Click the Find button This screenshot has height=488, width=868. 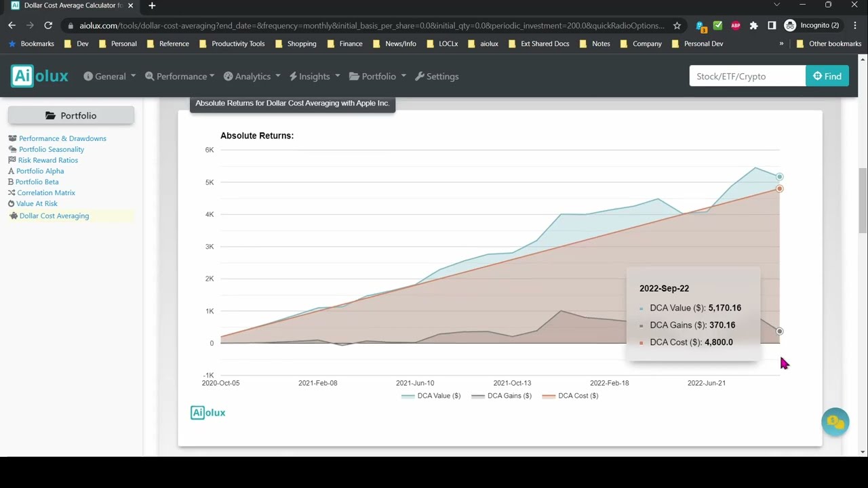coord(827,76)
